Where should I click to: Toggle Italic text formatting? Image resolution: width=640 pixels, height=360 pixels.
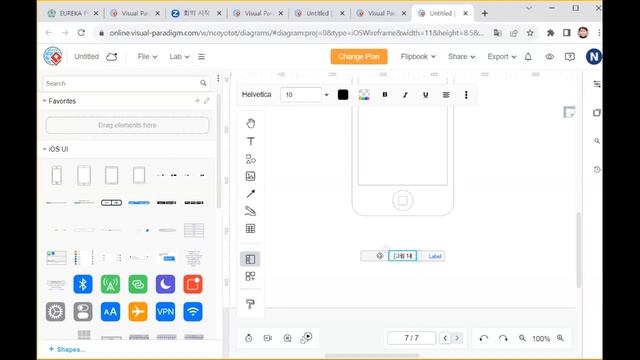[x=405, y=95]
